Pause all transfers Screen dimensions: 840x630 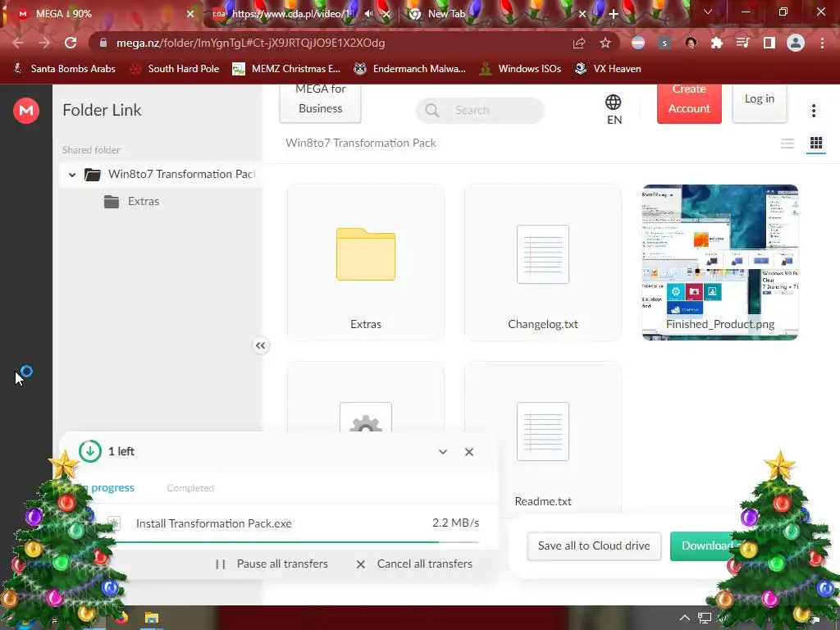[272, 564]
